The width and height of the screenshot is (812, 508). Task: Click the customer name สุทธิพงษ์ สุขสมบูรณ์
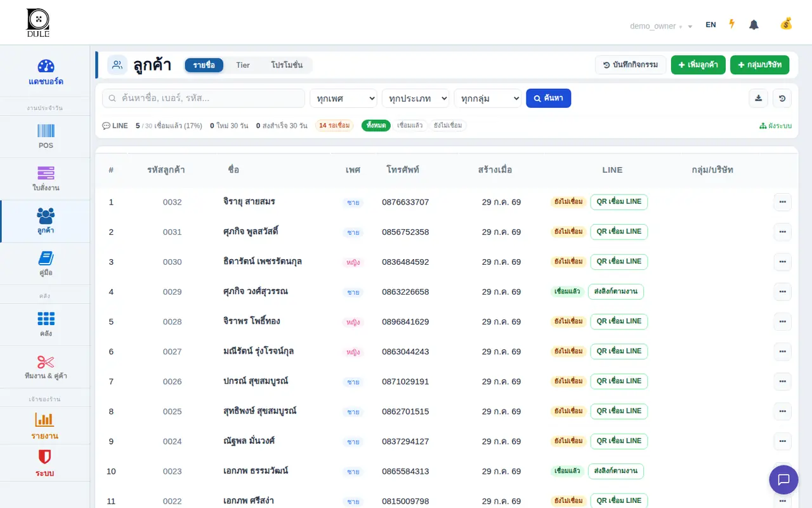click(x=260, y=411)
